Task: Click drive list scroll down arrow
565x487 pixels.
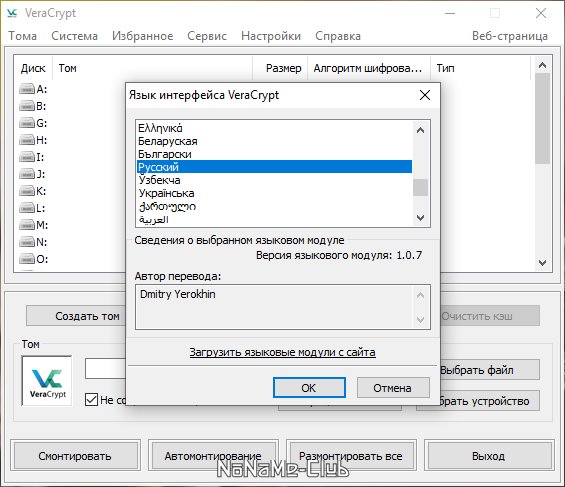Action: [542, 263]
